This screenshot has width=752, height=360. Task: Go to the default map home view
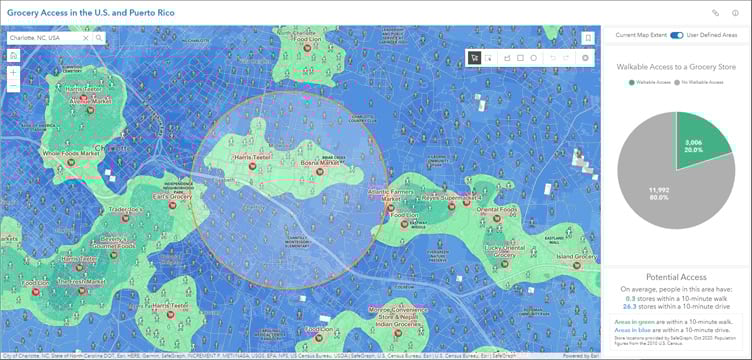pos(13,56)
